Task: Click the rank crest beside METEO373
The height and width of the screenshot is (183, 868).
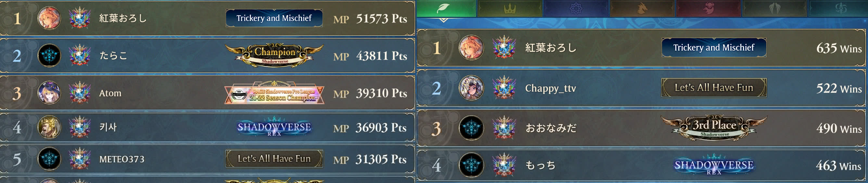Action: pyautogui.click(x=80, y=158)
